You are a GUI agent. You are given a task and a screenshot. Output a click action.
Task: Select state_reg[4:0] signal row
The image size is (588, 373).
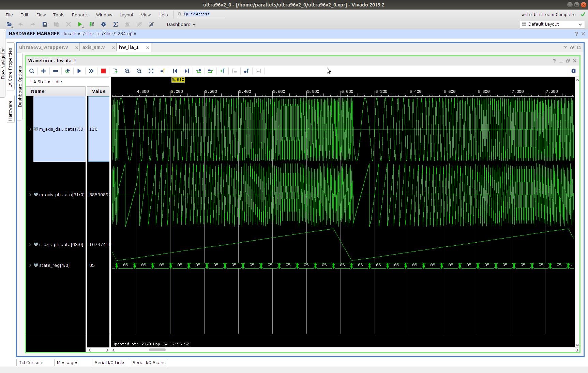click(x=56, y=265)
